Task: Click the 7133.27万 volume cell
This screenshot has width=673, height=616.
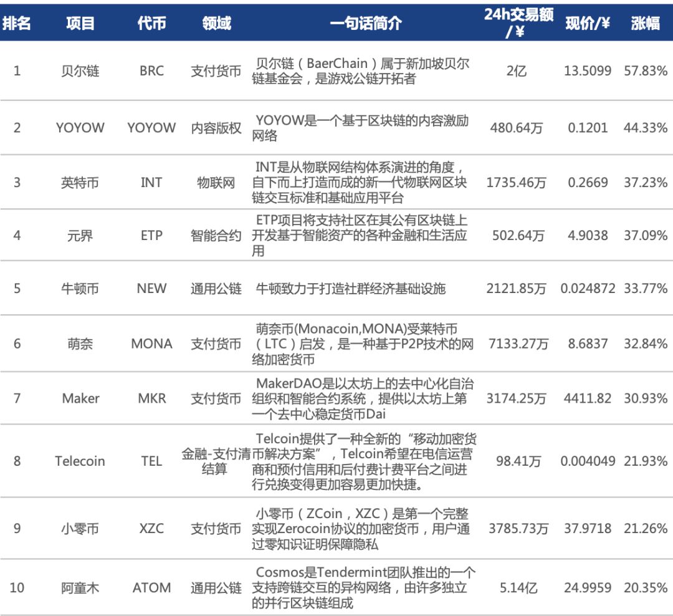Action: pos(518,344)
